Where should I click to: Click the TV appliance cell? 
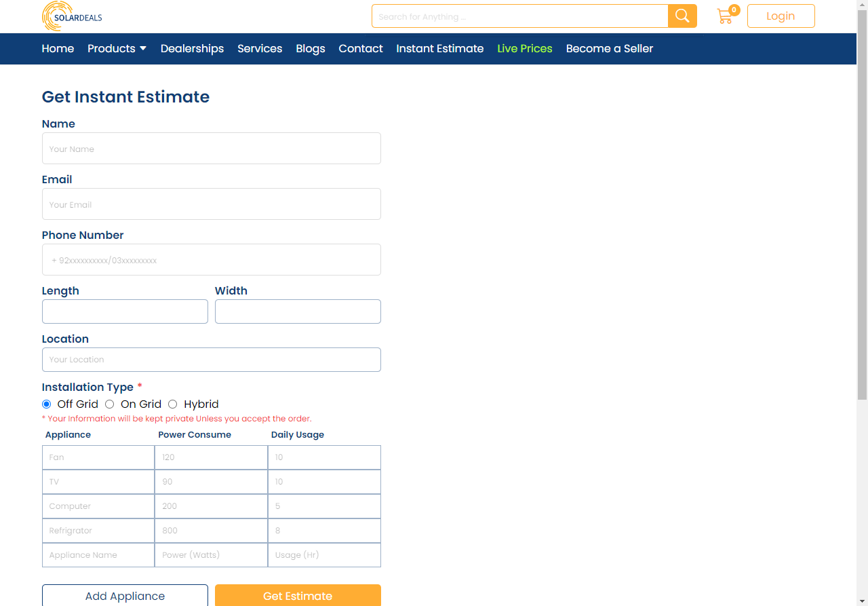pyautogui.click(x=98, y=482)
